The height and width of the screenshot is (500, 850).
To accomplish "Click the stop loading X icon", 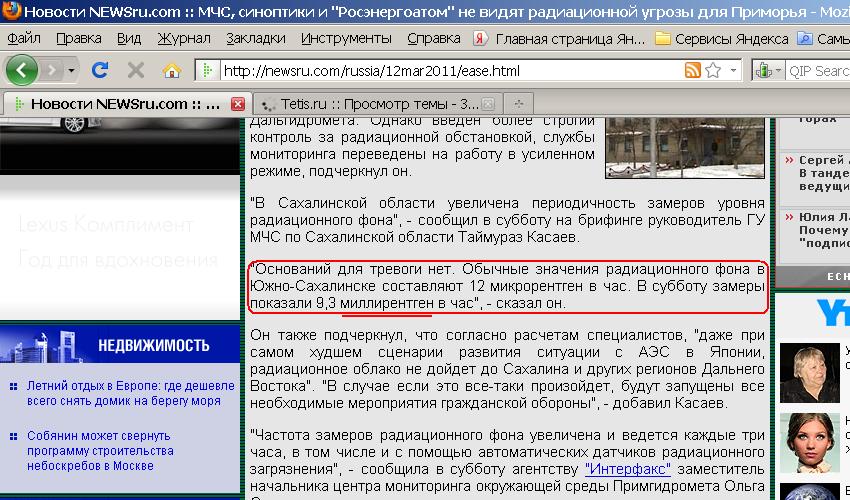I will [136, 70].
